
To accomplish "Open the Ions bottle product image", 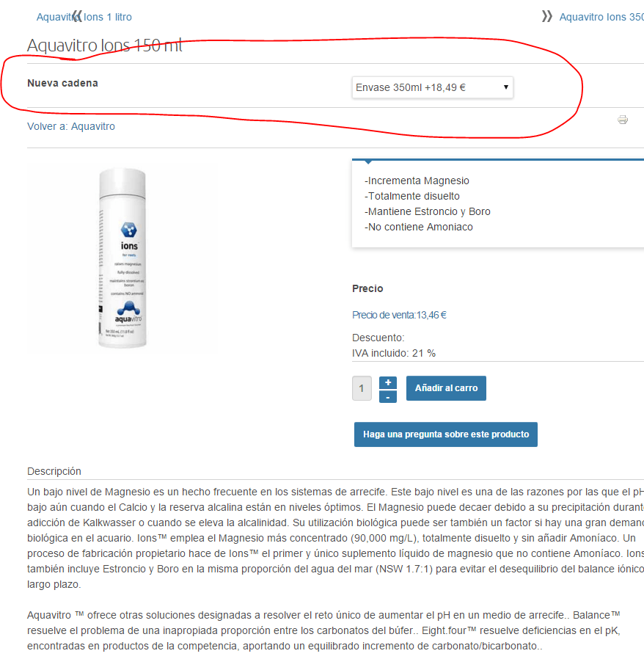I will (x=122, y=258).
